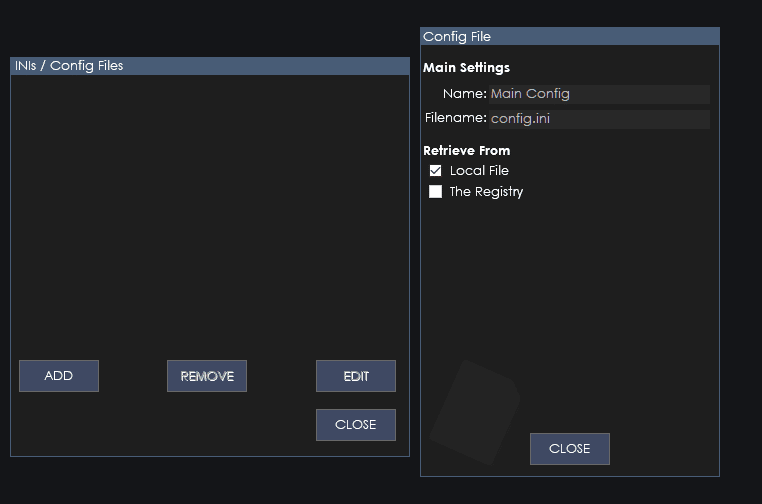Uncheck the Local File checkbox
762x504 pixels.
[435, 171]
